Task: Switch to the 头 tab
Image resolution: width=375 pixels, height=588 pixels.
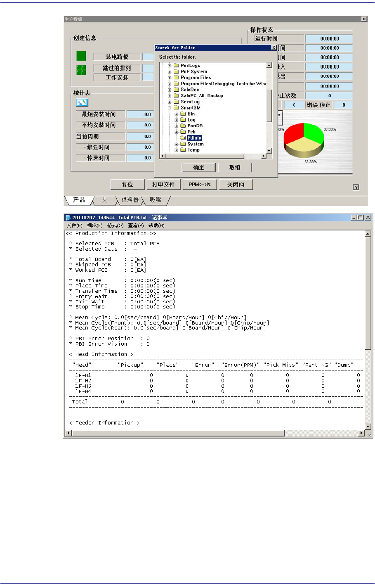Action: [104, 200]
